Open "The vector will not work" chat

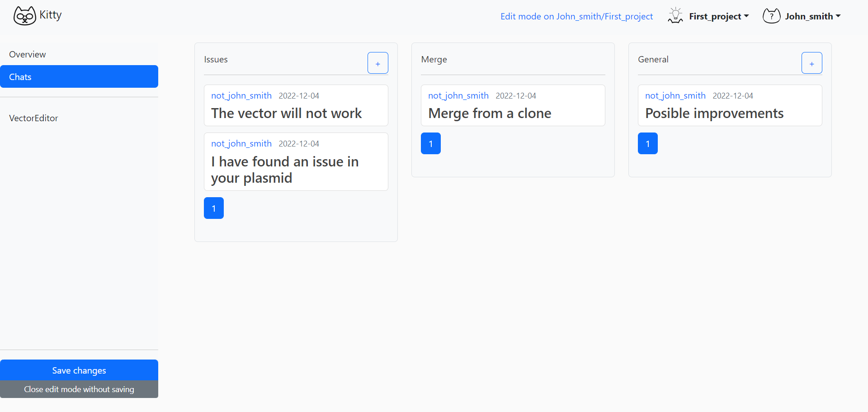pos(286,113)
